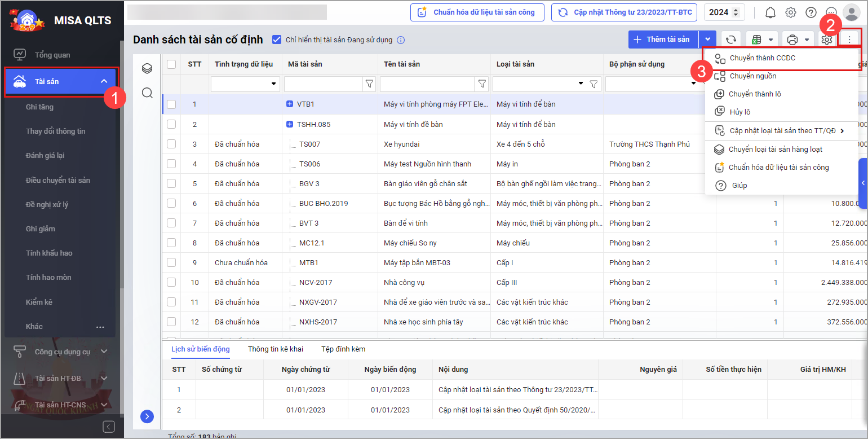The image size is (868, 439).
Task: Uncheck 'Chỉ hiển thị tài sản Đang sử dụng'
Action: tap(277, 39)
